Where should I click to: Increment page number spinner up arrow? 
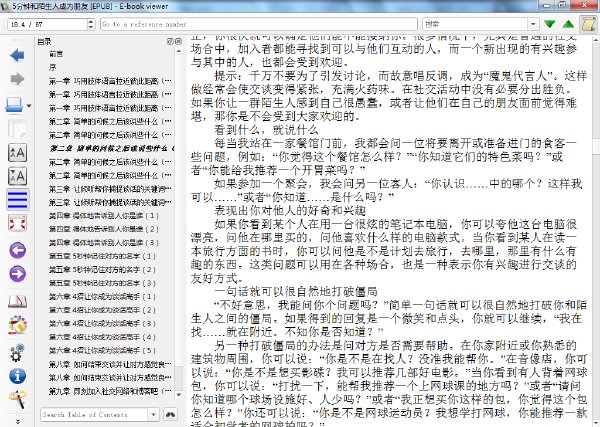91,21
